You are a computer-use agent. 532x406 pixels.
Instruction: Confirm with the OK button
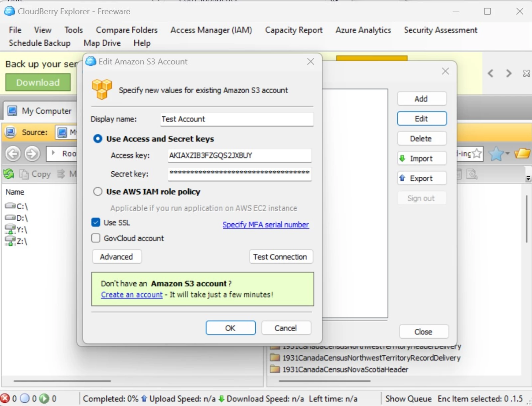[230, 328]
